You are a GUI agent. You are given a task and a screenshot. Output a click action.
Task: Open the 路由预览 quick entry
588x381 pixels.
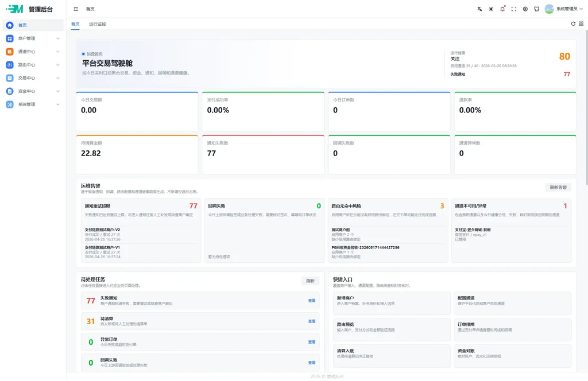click(392, 330)
